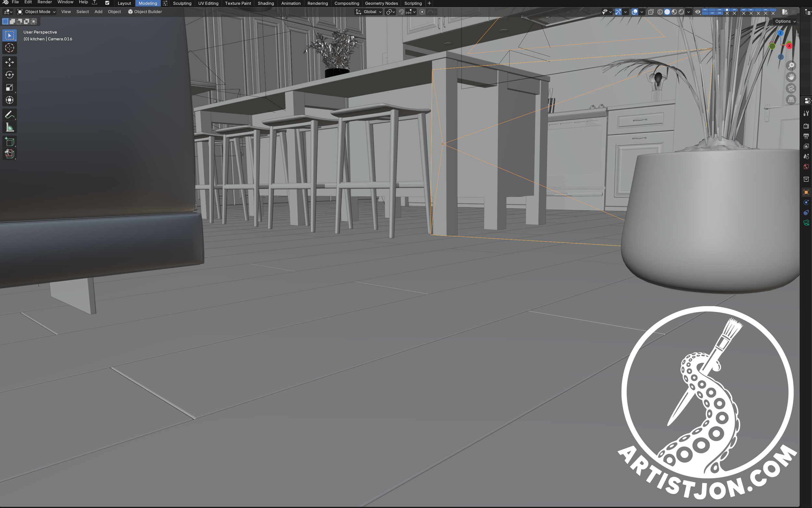The height and width of the screenshot is (508, 812).
Task: Toggle X-ray mode in header
Action: point(651,12)
